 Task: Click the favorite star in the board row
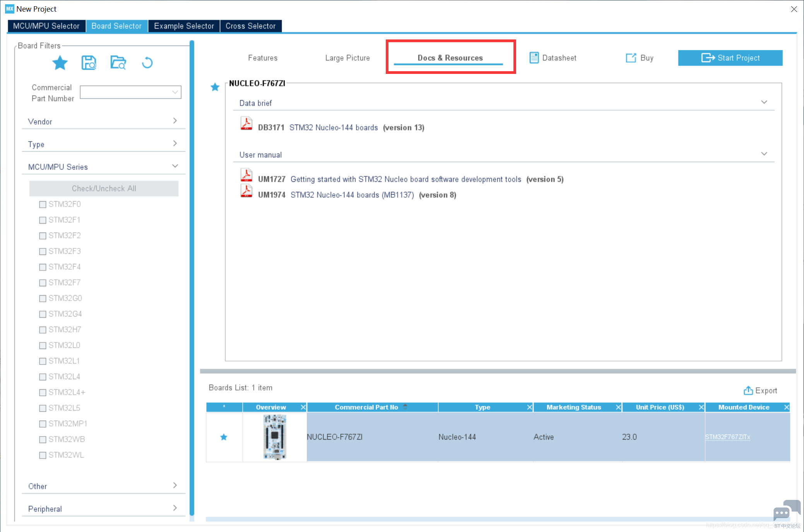224,437
